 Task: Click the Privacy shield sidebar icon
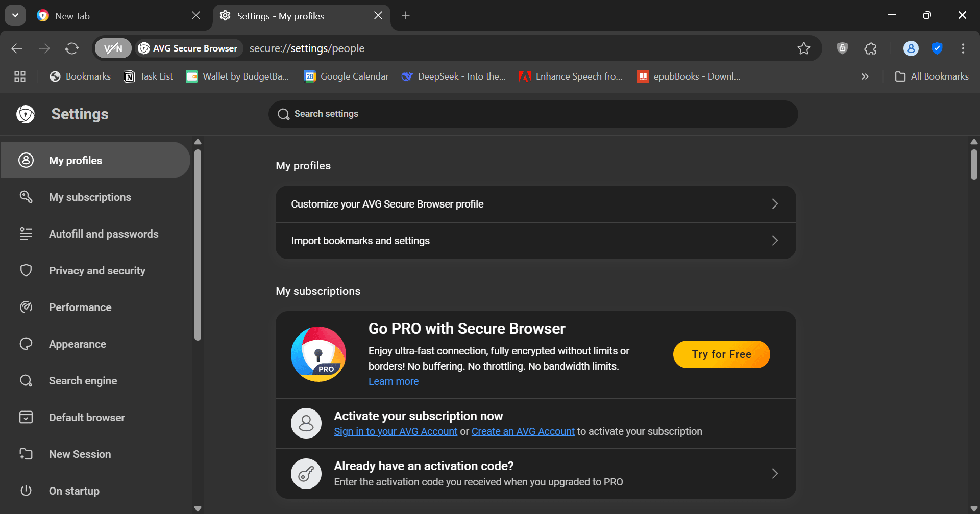point(26,270)
